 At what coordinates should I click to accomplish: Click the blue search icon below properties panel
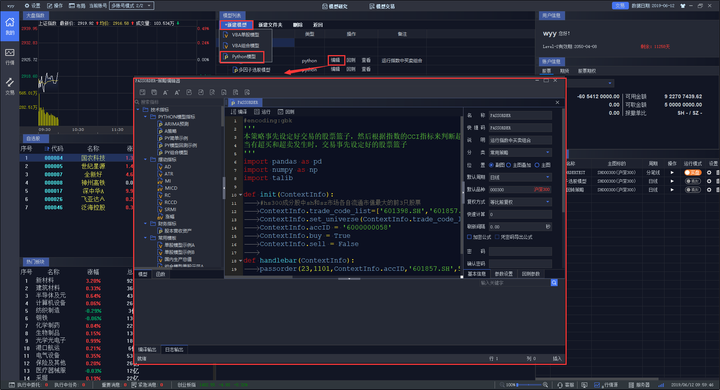pos(554,283)
